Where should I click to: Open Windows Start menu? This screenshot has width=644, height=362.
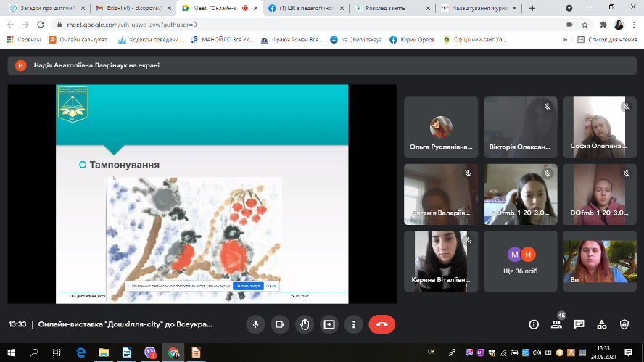[x=12, y=353]
